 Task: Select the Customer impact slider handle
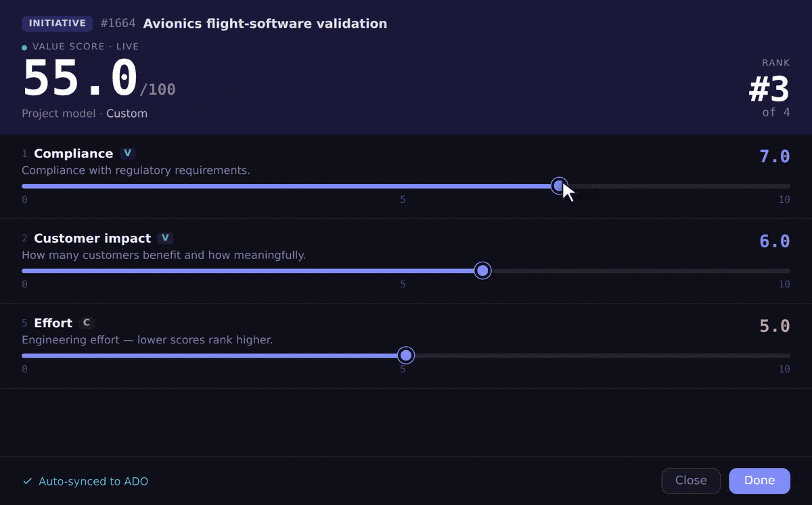pyautogui.click(x=482, y=271)
